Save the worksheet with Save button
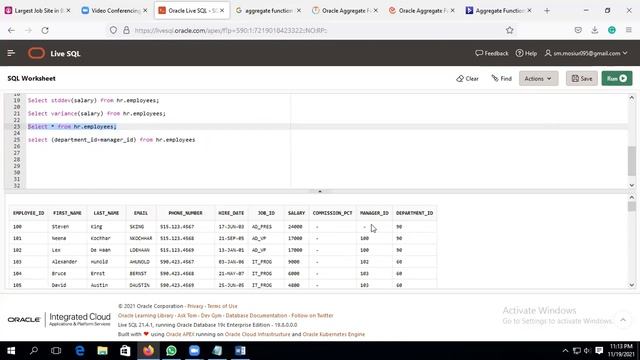The height and width of the screenshot is (360, 640). tap(582, 78)
